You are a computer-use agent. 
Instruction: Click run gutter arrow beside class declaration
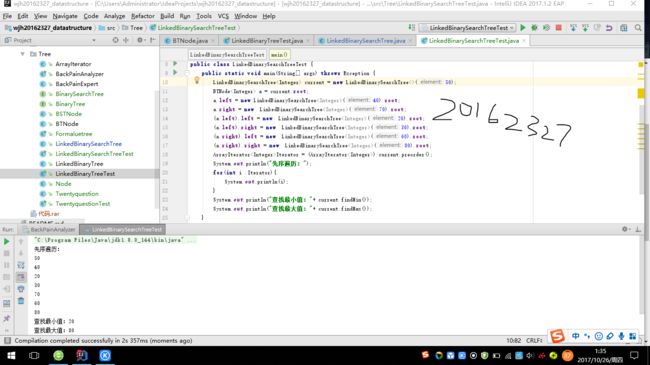click(175, 63)
